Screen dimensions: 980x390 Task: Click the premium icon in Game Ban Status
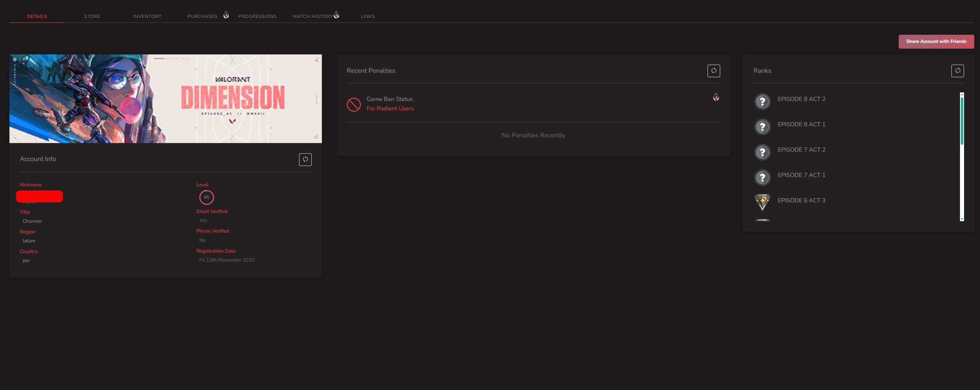[716, 97]
